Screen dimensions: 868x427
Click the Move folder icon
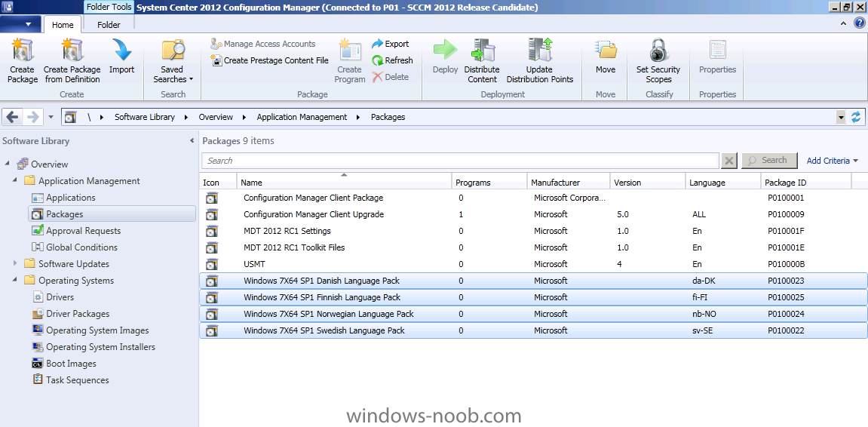606,50
